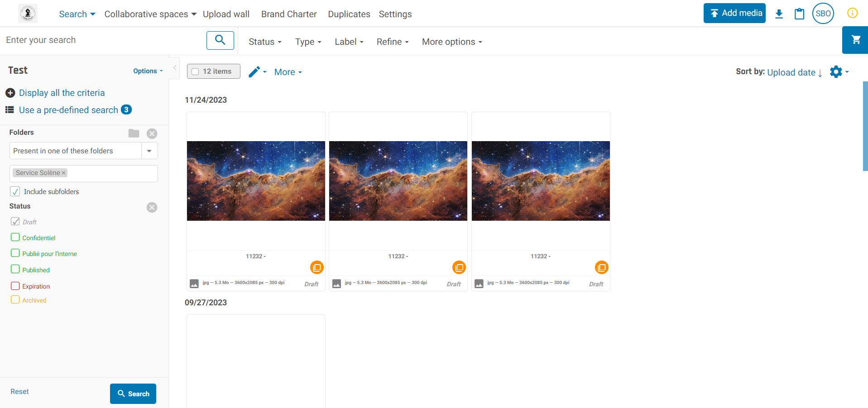The width and height of the screenshot is (868, 408).
Task: Open the display settings gear icon
Action: [x=836, y=71]
